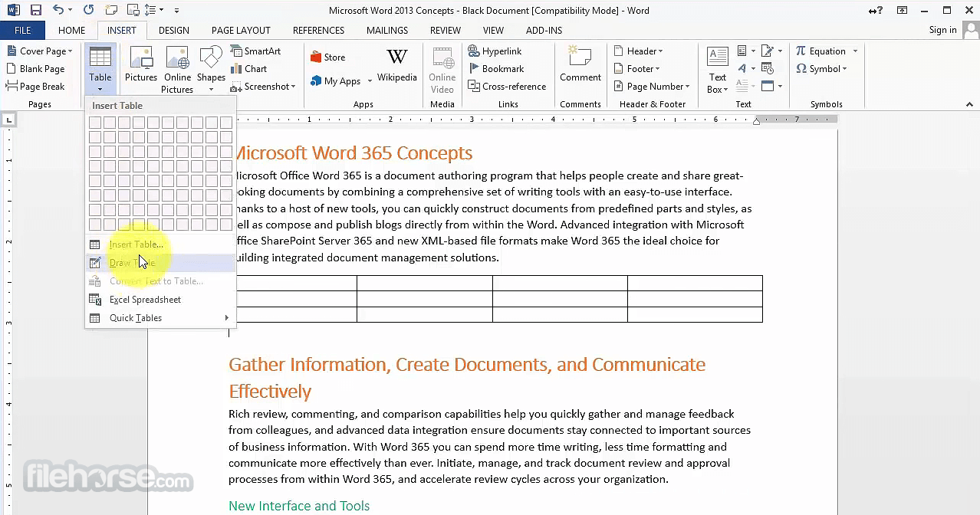
Task: Open the Page Number dropdown
Action: click(x=652, y=87)
